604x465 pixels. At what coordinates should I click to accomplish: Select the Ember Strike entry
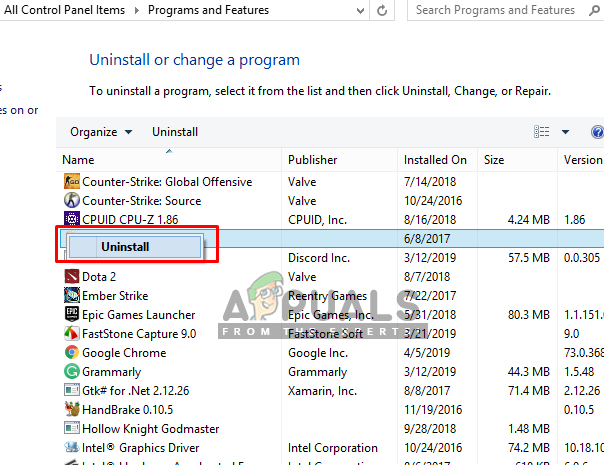pyautogui.click(x=115, y=295)
